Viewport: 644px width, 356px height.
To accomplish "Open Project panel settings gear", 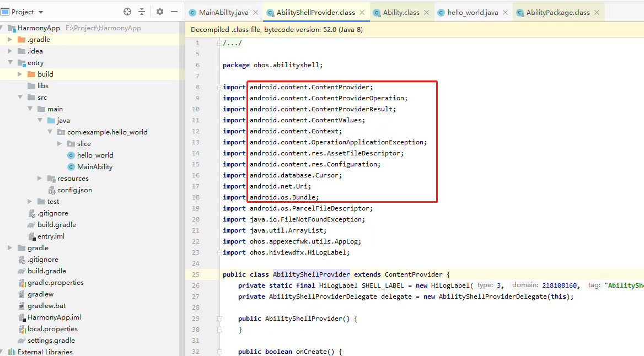I will 160,12.
